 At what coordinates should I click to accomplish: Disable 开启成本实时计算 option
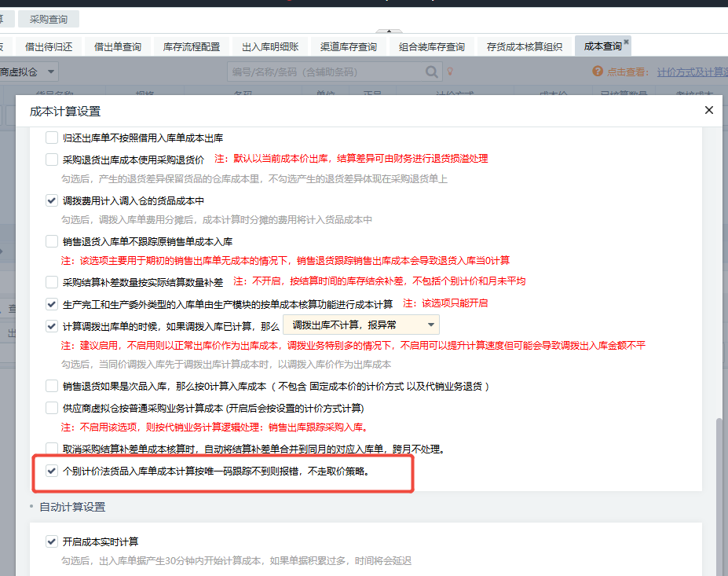tap(52, 541)
